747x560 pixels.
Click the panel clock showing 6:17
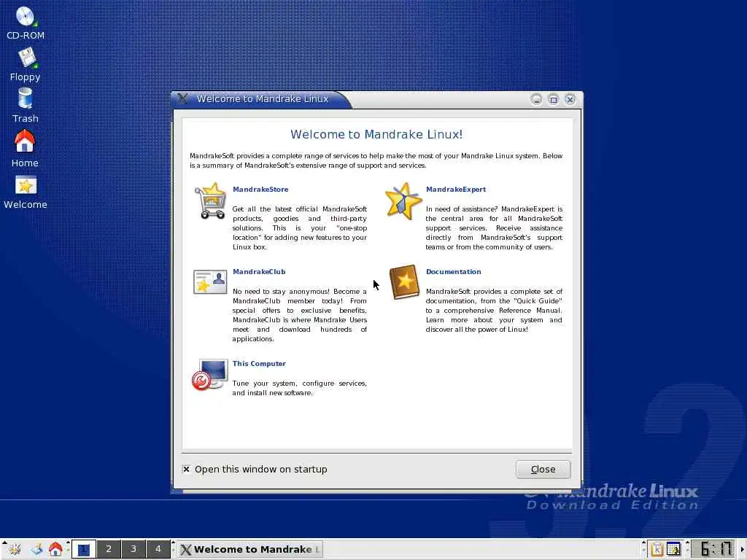click(713, 549)
